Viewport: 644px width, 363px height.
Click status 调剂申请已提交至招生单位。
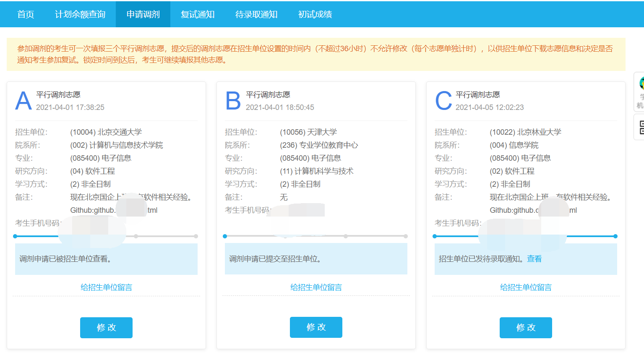tap(275, 259)
